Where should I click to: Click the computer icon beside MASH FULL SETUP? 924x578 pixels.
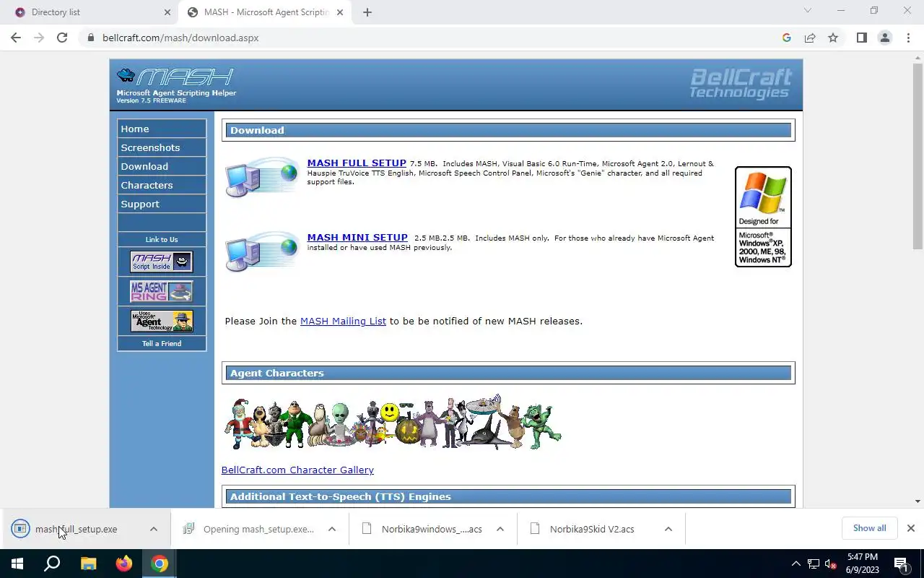click(261, 177)
